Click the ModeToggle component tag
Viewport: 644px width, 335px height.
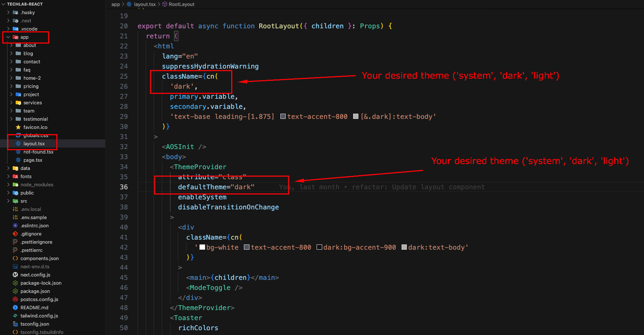pyautogui.click(x=210, y=287)
